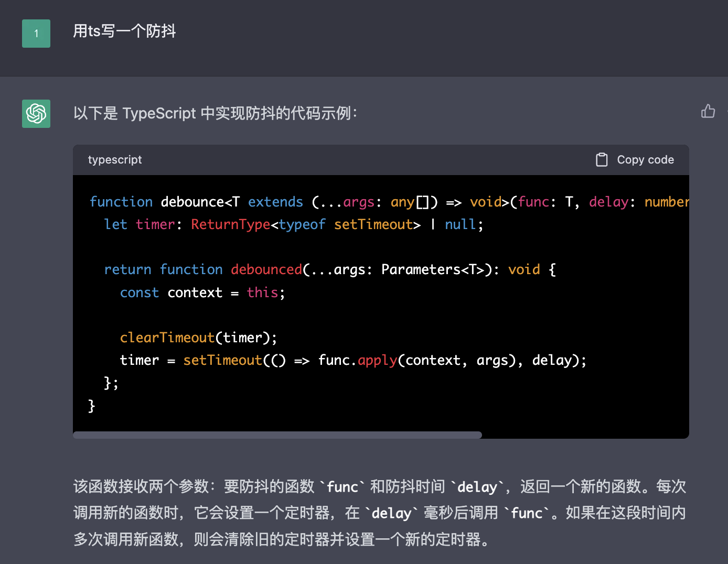Click the user message 用ts写一个防抖
Image resolution: width=728 pixels, height=564 pixels.
click(124, 31)
